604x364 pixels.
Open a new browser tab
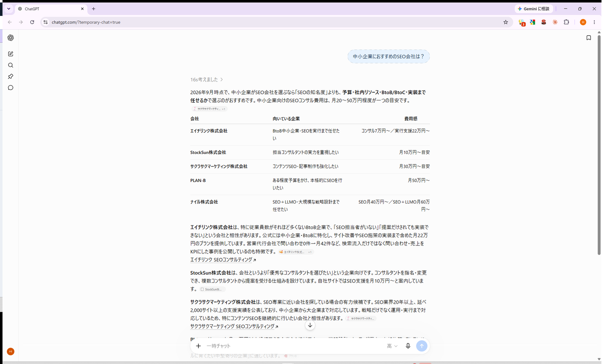(x=94, y=9)
